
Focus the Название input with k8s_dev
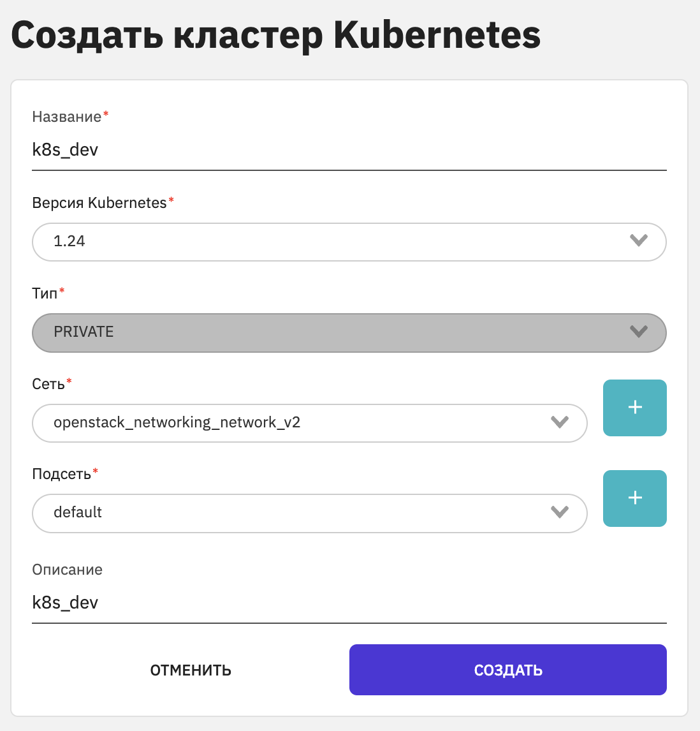pyautogui.click(x=349, y=150)
